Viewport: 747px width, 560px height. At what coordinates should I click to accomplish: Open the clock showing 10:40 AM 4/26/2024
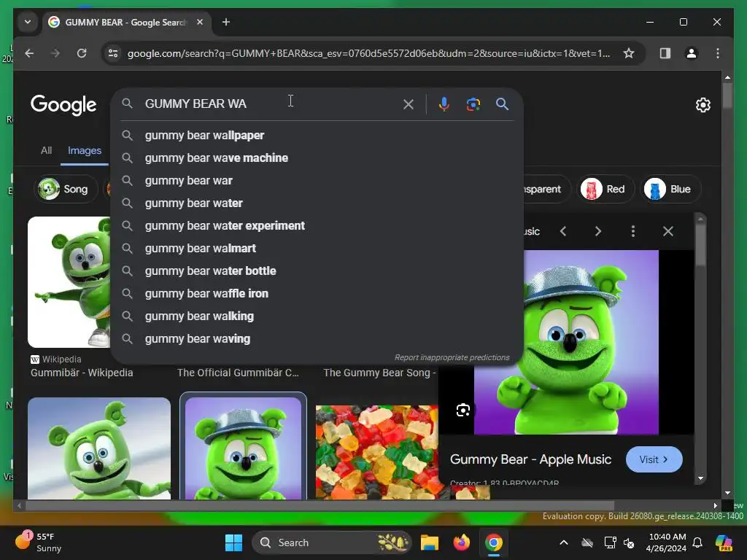click(x=667, y=542)
